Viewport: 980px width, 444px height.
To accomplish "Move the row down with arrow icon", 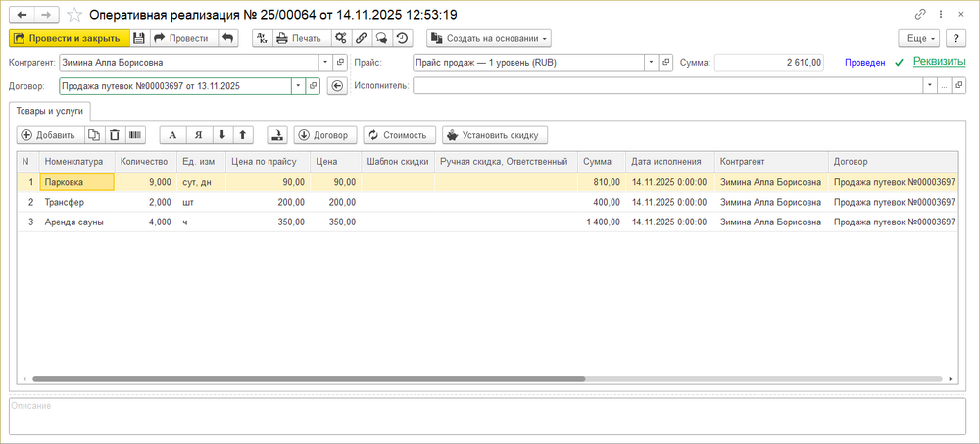I will tap(221, 135).
